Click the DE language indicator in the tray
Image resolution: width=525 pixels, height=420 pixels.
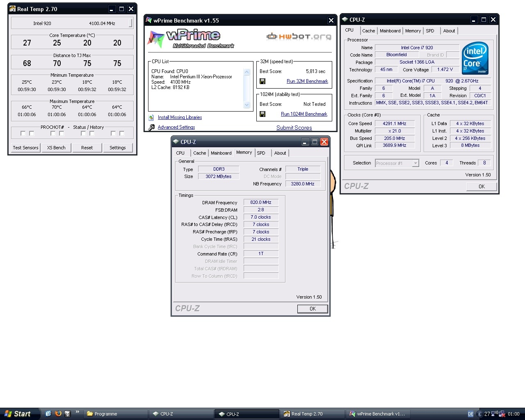[x=470, y=414]
